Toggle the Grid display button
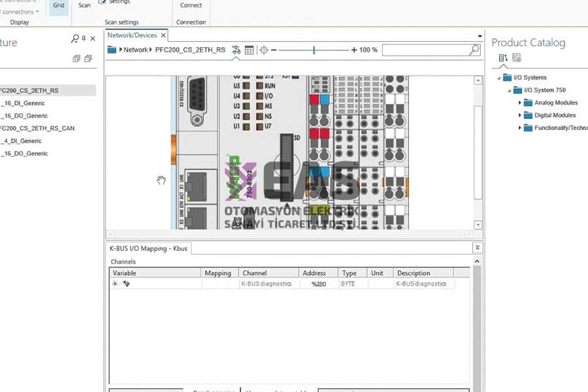Screen dimensions: 588x392 [59, 7]
